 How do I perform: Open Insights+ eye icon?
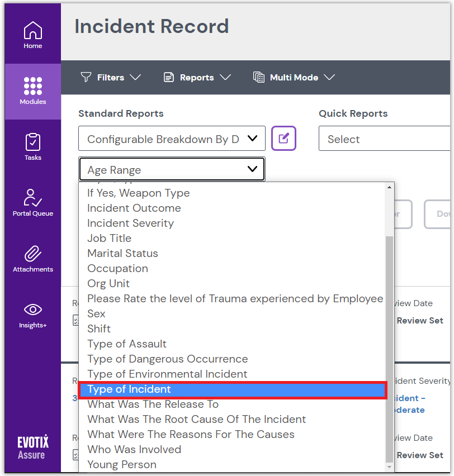(x=33, y=314)
